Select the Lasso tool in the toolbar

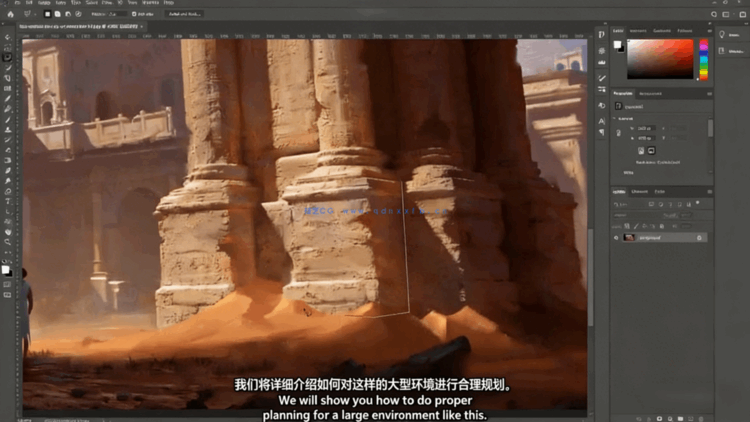pos(7,57)
